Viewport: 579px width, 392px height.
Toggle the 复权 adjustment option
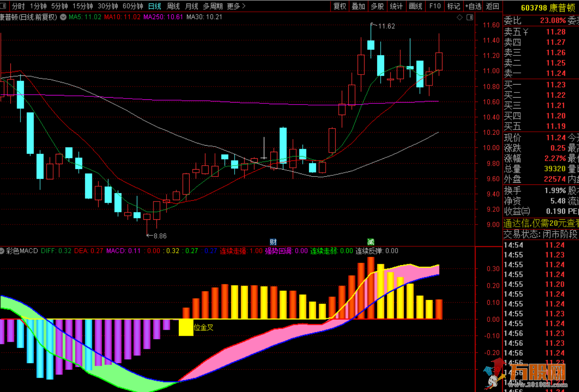tap(340, 6)
